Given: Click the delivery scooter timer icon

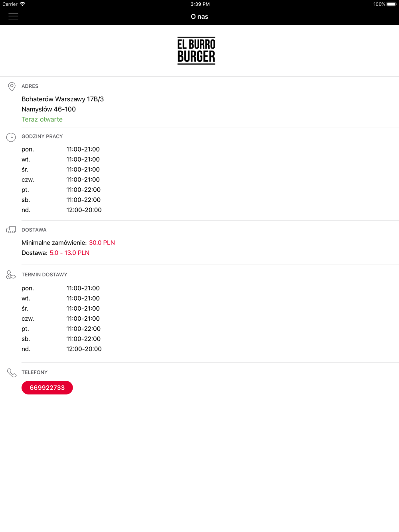Looking at the screenshot, I should click(x=11, y=275).
